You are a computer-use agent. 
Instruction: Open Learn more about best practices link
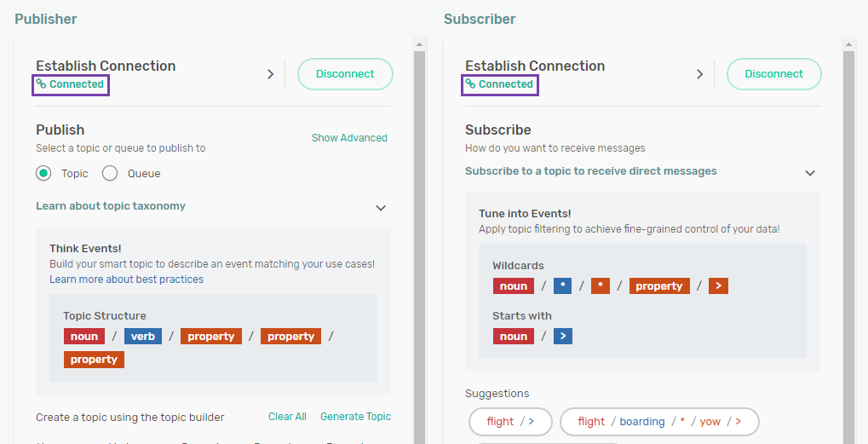(x=126, y=280)
